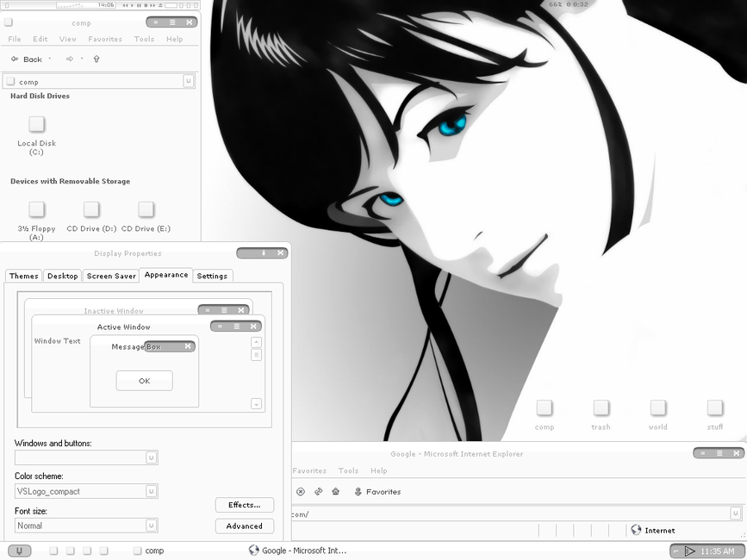Click the Inactive Window title in preview
Screen dimensions: 747x560
(114, 311)
